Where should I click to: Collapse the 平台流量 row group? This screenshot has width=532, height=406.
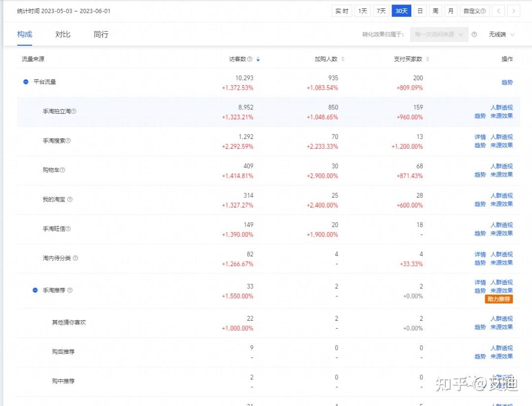(x=26, y=82)
